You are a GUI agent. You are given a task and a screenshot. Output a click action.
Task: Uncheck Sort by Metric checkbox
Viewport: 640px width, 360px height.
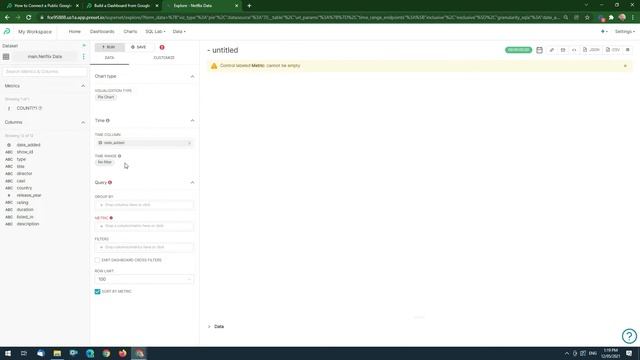97,291
